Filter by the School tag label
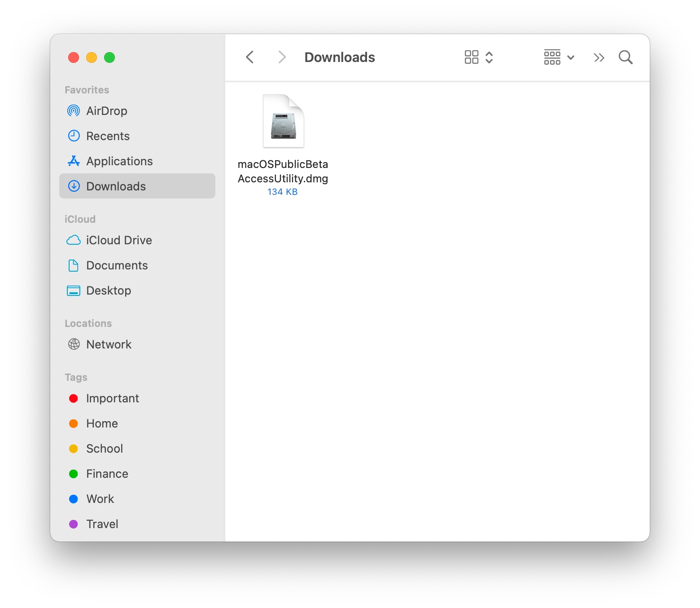 tap(105, 449)
